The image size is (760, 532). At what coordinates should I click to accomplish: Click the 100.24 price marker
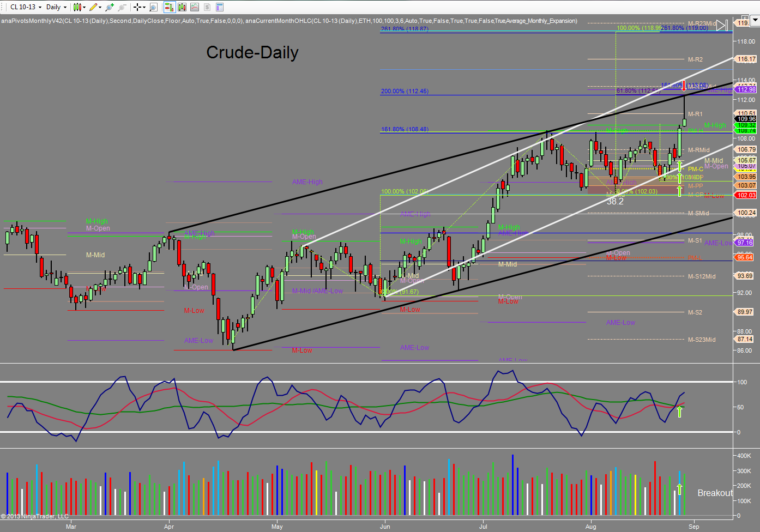(746, 213)
